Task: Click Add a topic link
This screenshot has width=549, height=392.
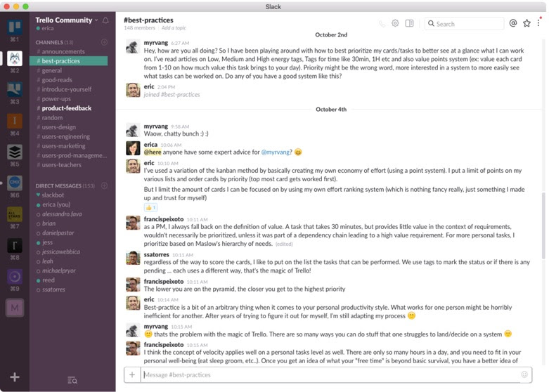Action: [174, 28]
